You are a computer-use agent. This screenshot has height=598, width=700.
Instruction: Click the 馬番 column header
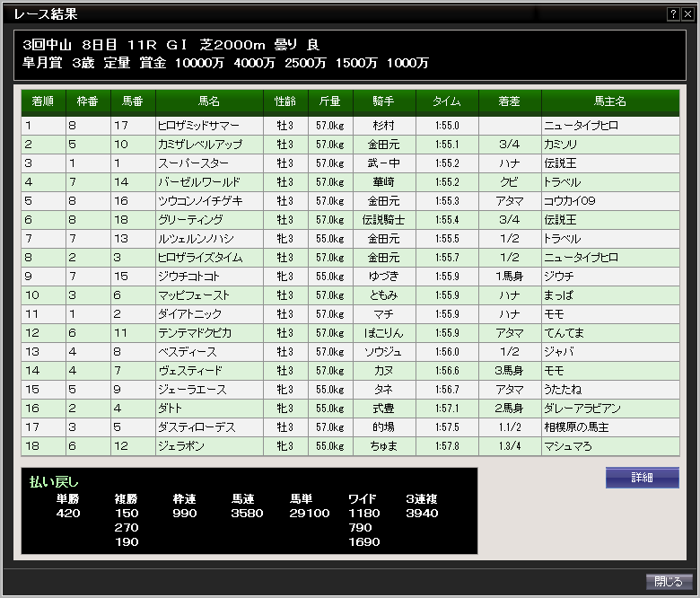point(133,101)
